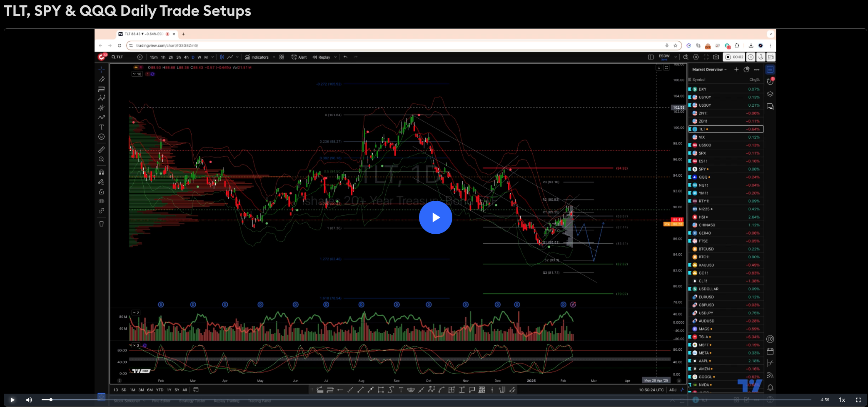The image size is (868, 407).
Task: Toggle lock all drawings padlock
Action: pyautogui.click(x=101, y=192)
